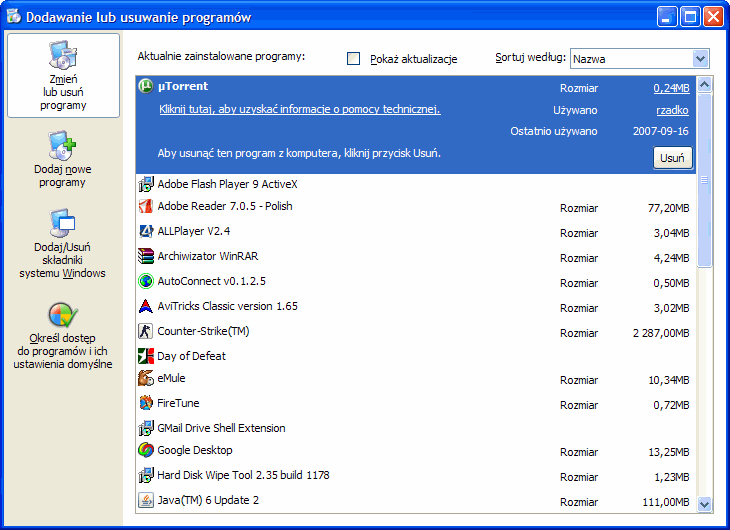Click the '77,20MB' size value

point(669,208)
